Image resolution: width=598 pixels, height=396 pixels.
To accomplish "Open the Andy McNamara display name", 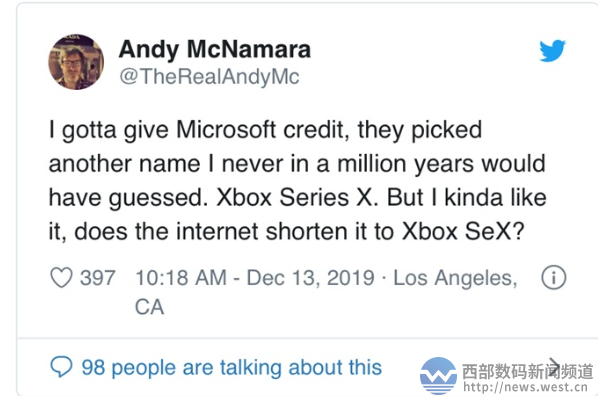I will pos(215,49).
